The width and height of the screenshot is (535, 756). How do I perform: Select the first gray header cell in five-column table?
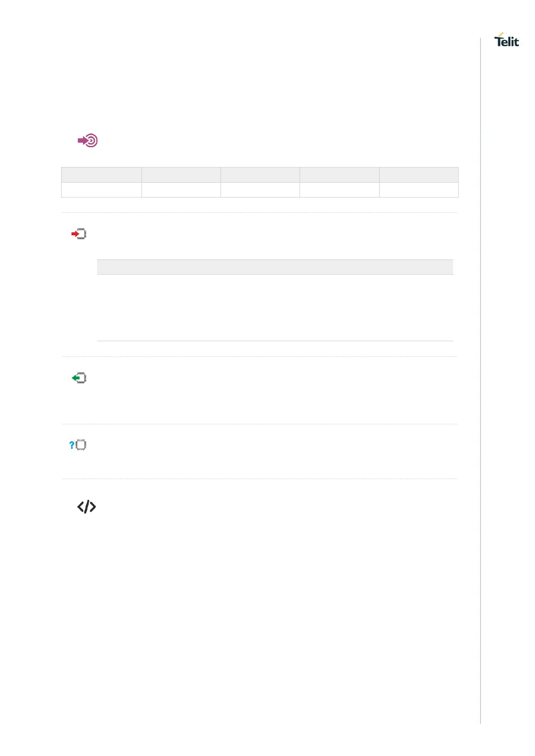(102, 175)
